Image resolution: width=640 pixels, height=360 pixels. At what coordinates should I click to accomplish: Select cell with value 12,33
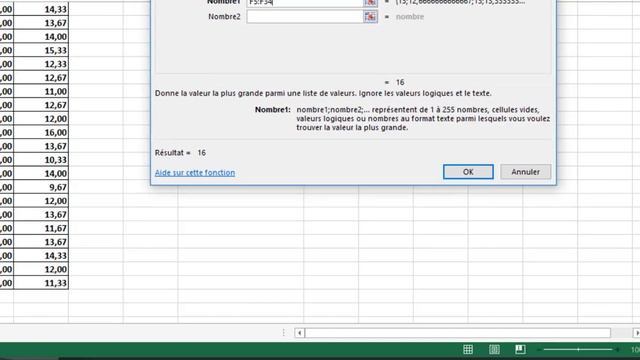(x=41, y=64)
